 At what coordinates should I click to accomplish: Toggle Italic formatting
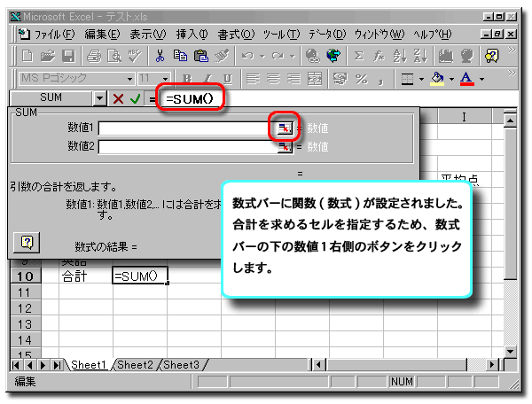[x=207, y=79]
